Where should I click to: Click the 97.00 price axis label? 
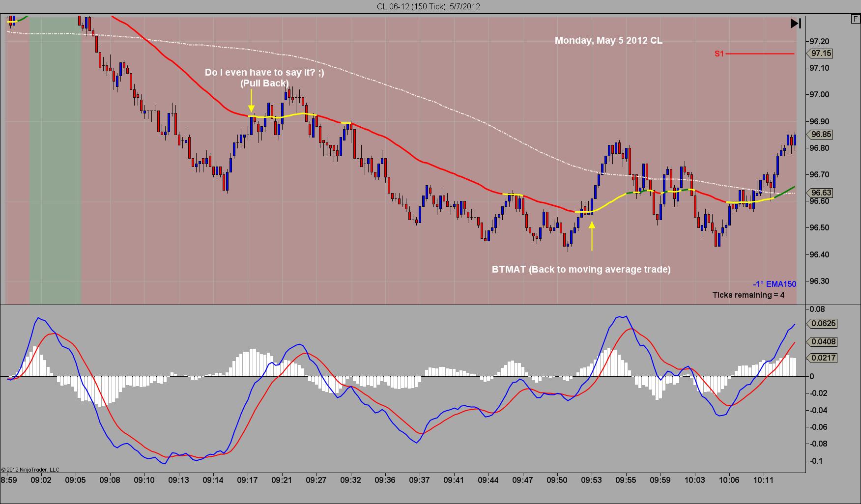click(x=819, y=94)
